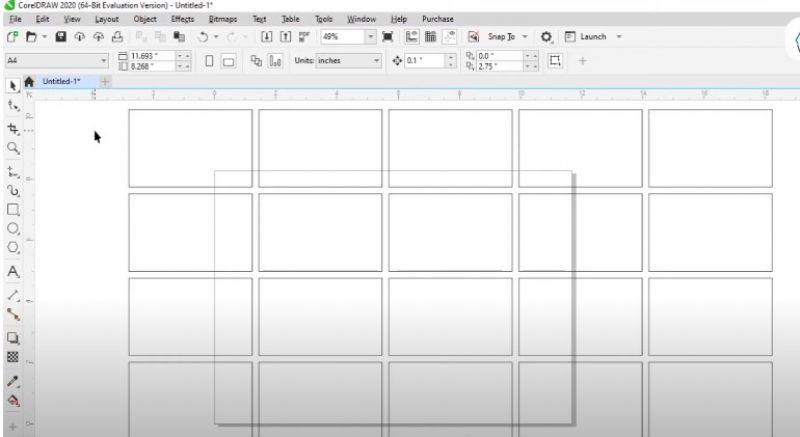This screenshot has height=437, width=800.
Task: Switch page to portrait orientation
Action: point(210,61)
